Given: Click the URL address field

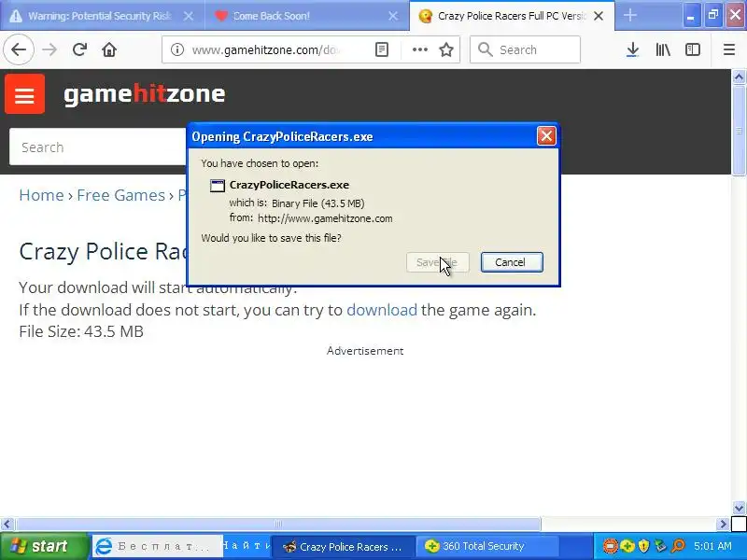Looking at the screenshot, I should (267, 49).
